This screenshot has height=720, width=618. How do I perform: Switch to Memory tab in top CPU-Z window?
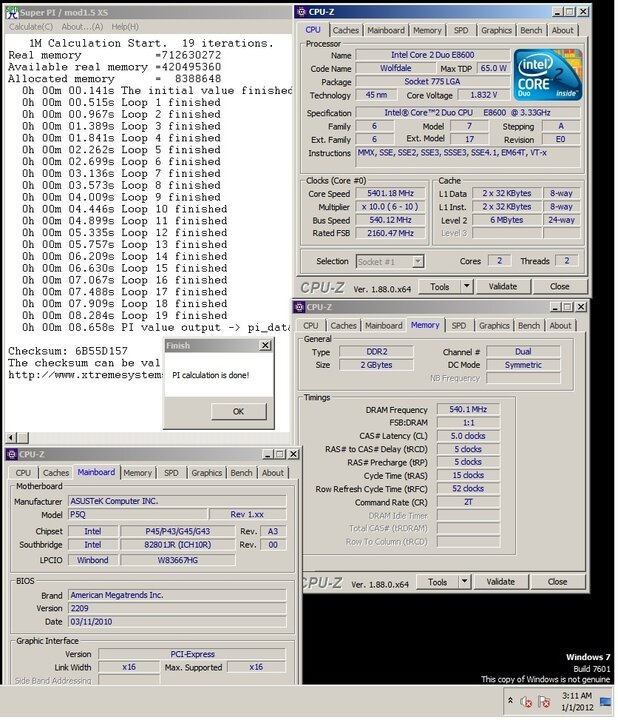427,30
